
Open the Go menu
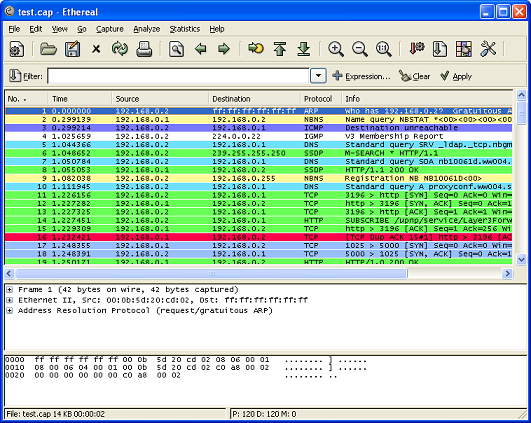pos(82,29)
